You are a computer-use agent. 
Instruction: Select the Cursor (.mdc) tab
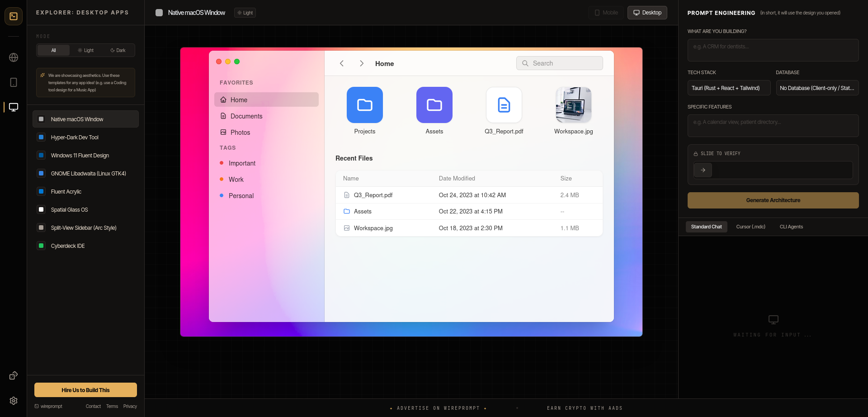(750, 227)
